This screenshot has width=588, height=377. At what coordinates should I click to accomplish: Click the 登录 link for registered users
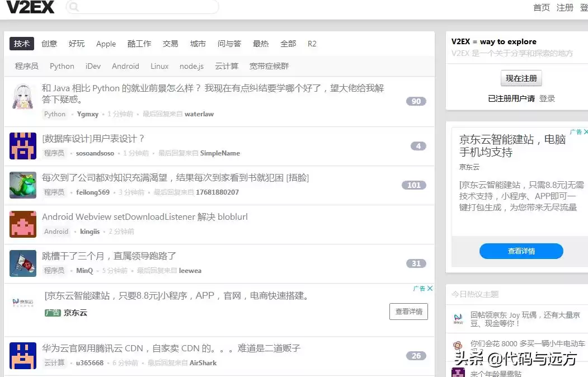[x=546, y=97]
